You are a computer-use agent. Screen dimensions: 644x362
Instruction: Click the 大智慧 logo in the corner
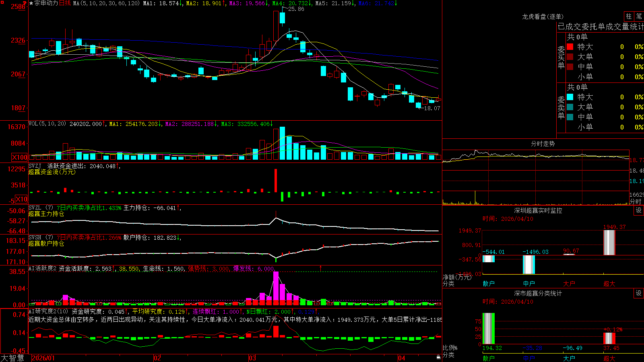[x=12, y=358]
